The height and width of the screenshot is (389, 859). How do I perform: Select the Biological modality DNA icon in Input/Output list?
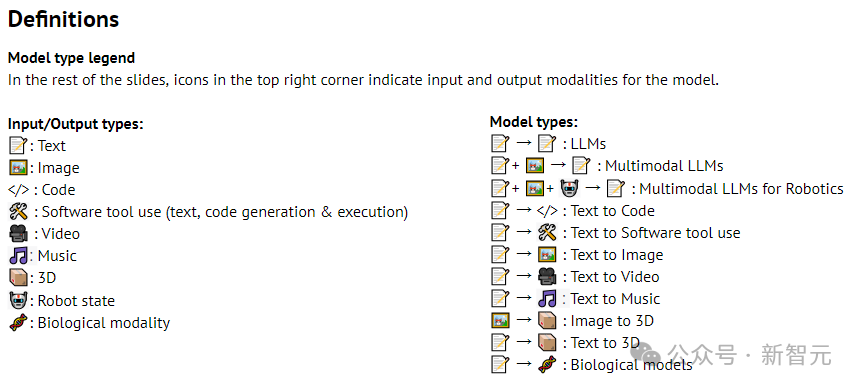18,322
